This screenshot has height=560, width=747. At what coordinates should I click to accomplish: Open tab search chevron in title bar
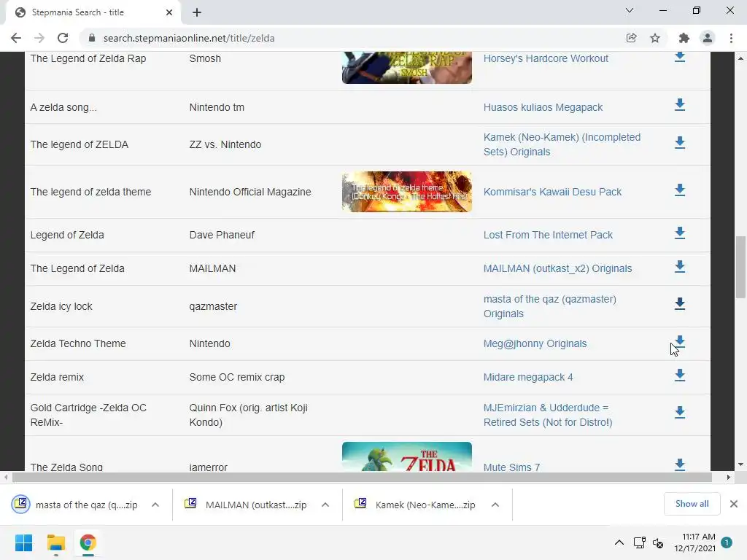click(x=630, y=10)
